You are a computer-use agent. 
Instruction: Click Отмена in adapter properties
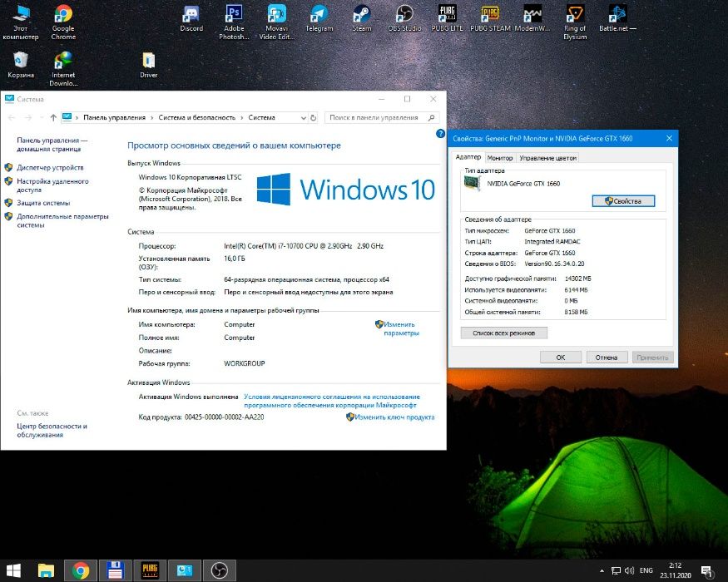click(607, 358)
